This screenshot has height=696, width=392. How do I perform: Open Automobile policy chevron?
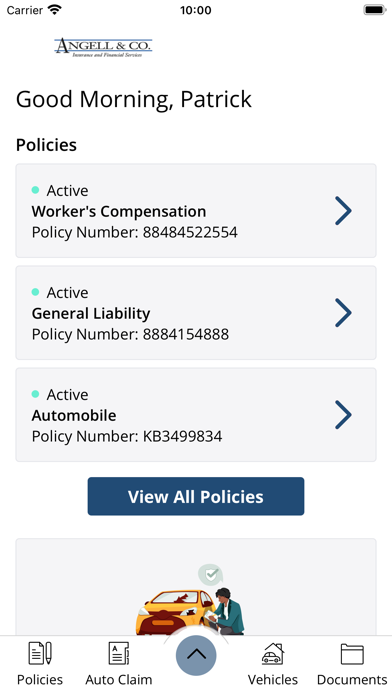pos(343,415)
